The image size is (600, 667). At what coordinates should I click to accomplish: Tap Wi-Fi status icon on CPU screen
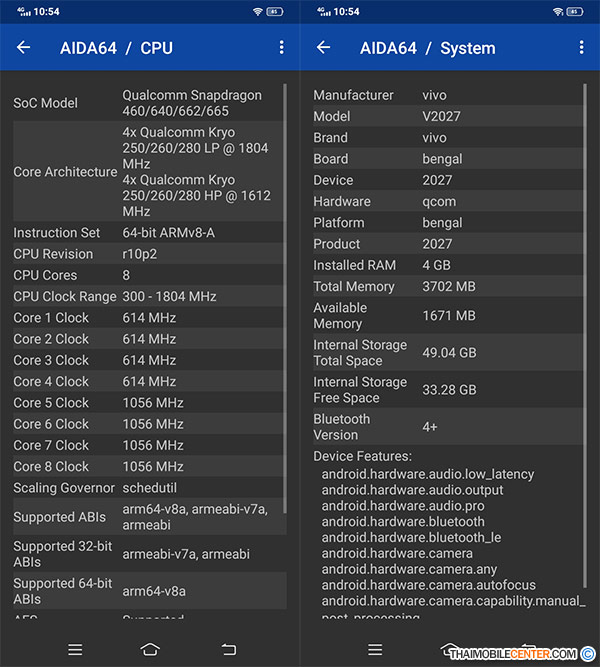257,11
